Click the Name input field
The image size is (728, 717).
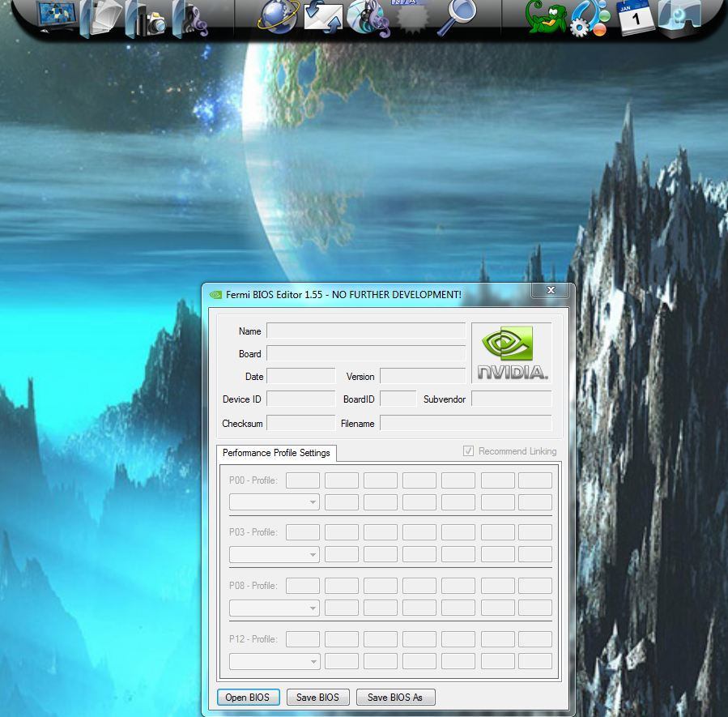(x=366, y=331)
